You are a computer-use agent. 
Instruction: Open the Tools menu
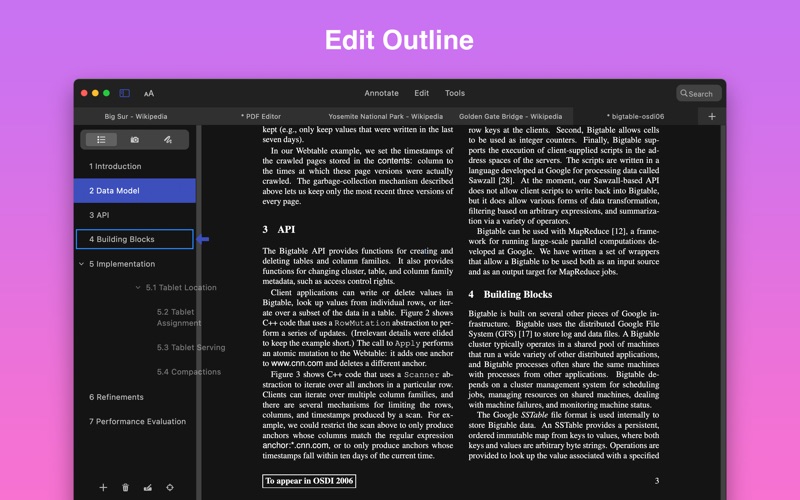click(x=455, y=93)
